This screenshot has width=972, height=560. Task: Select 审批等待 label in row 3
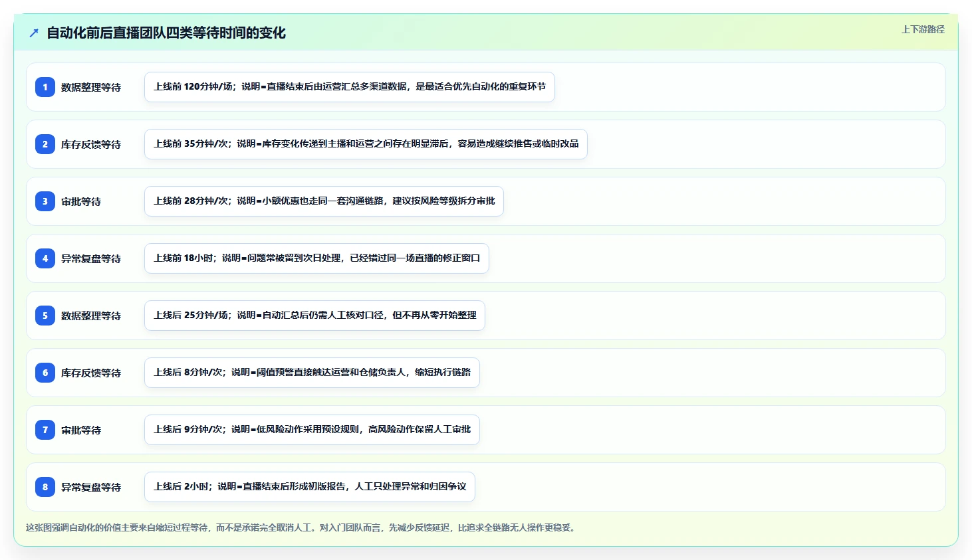click(81, 201)
